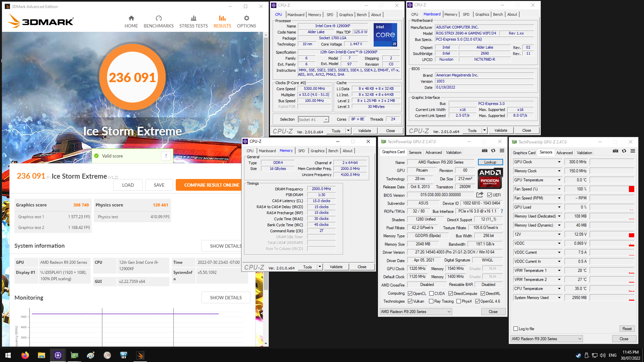
Task: Click the 12V sensor graph bar
Action: point(612,234)
